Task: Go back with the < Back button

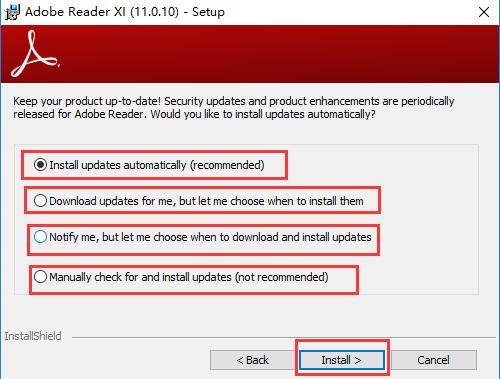Action: pos(252,360)
